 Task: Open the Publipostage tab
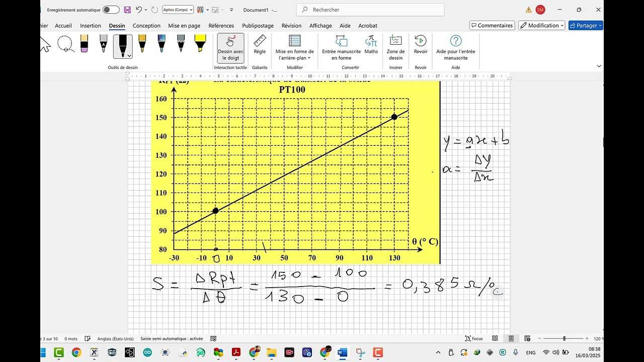pos(258,26)
